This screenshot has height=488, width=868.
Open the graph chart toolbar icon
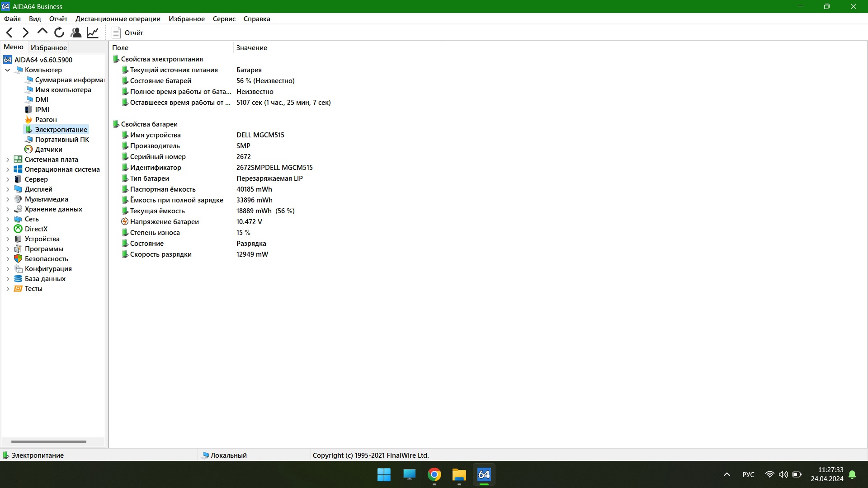click(93, 33)
